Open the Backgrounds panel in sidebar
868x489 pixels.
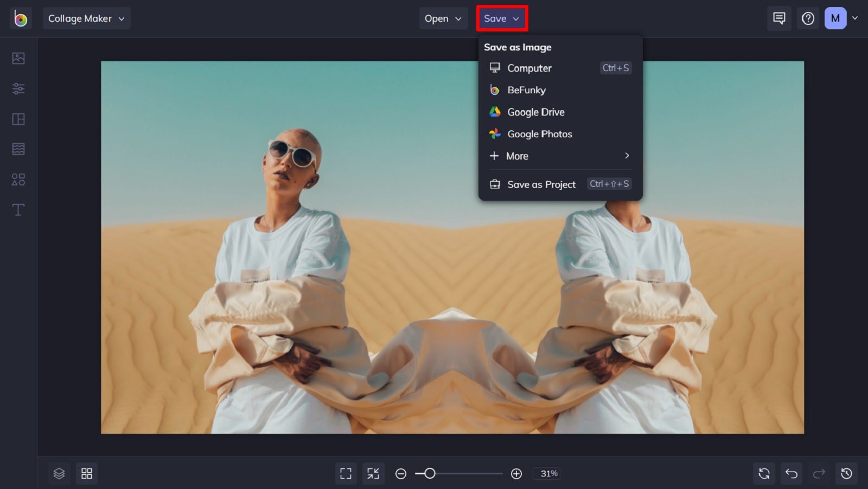click(x=18, y=149)
